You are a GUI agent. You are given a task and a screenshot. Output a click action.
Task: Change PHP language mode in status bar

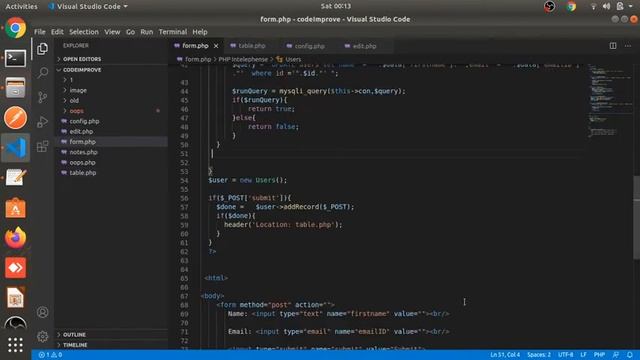coord(599,355)
